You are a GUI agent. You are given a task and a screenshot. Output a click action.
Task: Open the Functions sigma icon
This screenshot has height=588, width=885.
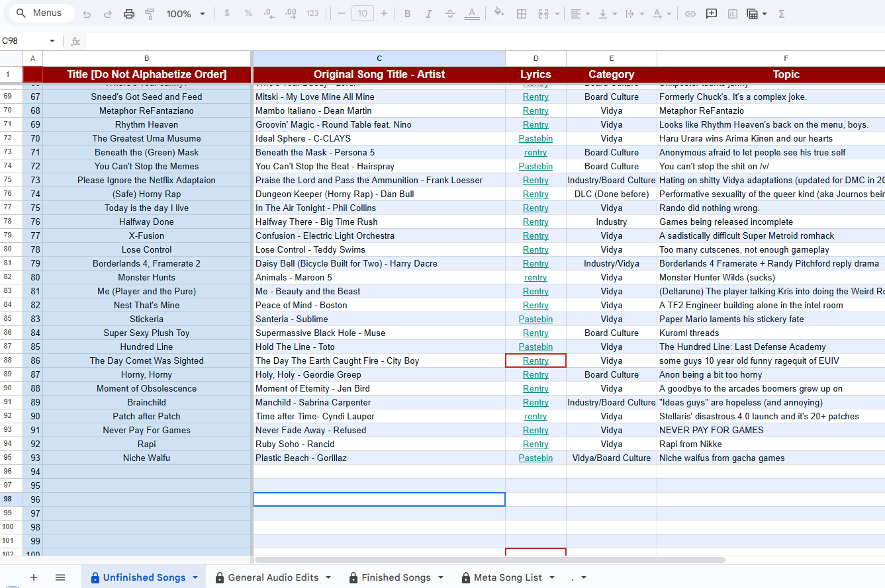782,14
